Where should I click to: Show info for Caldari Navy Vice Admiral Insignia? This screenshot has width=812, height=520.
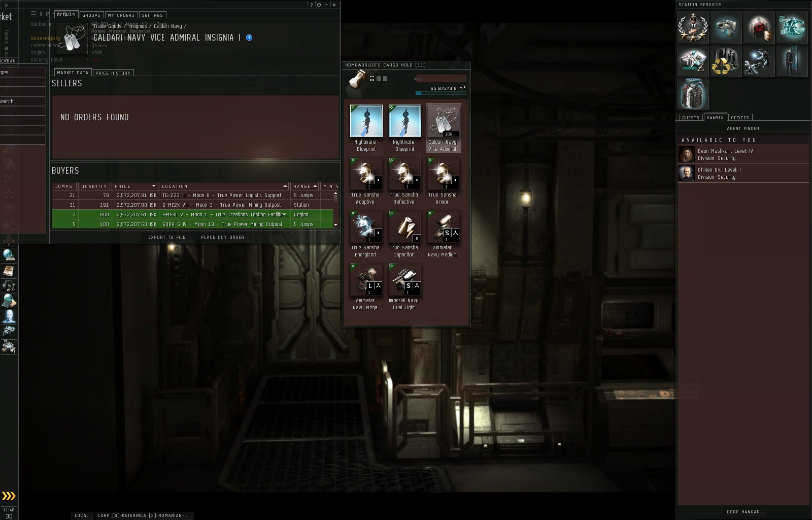pyautogui.click(x=249, y=38)
